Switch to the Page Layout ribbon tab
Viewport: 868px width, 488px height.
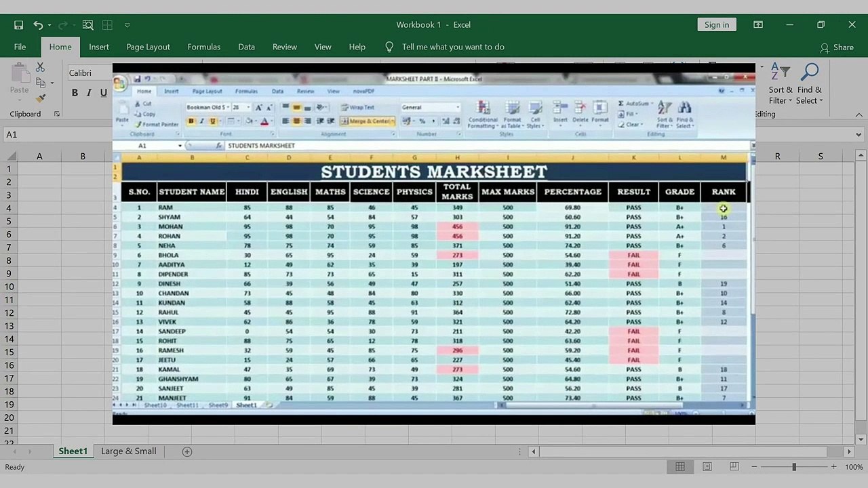pos(148,47)
